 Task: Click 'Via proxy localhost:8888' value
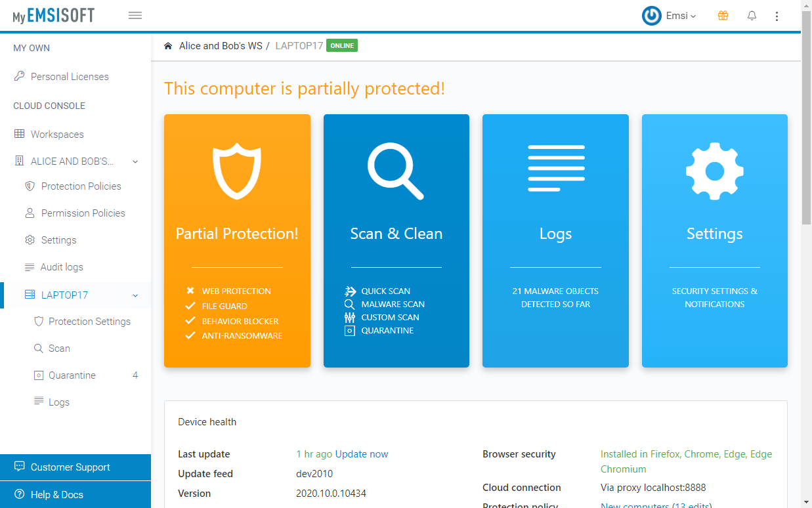653,488
